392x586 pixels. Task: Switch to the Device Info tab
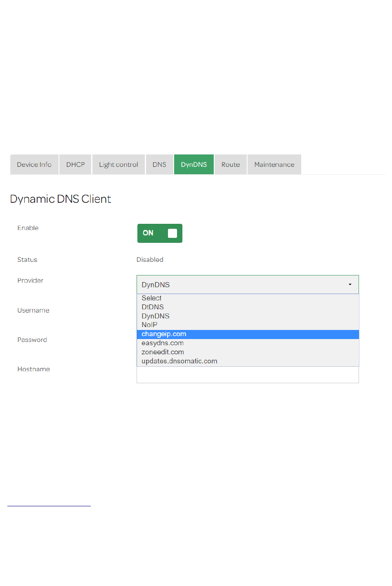click(x=34, y=164)
